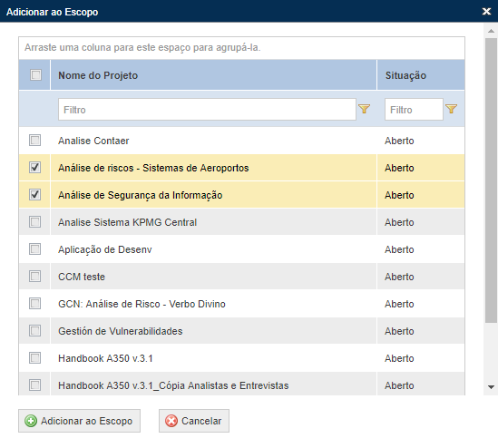
Task: Select the CCM teste checkbox
Action: coord(35,276)
